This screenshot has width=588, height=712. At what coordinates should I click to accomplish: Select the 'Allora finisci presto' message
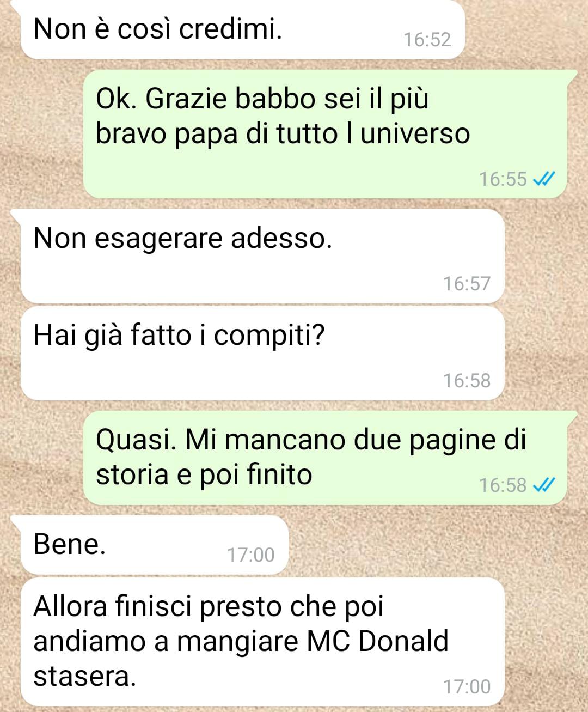pos(262,642)
